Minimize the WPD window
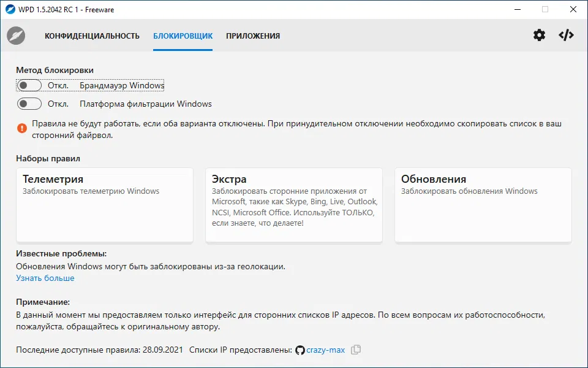The height and width of the screenshot is (368, 588). pos(516,9)
